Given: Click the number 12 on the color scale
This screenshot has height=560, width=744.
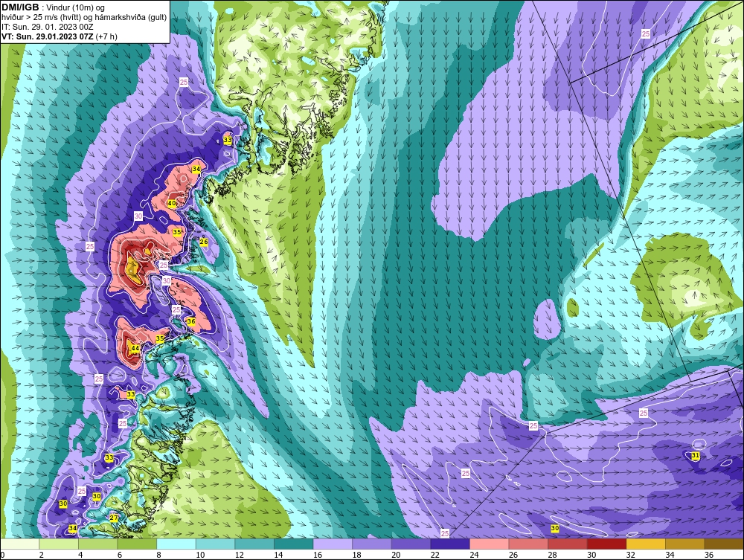Looking at the screenshot, I should click(239, 555).
